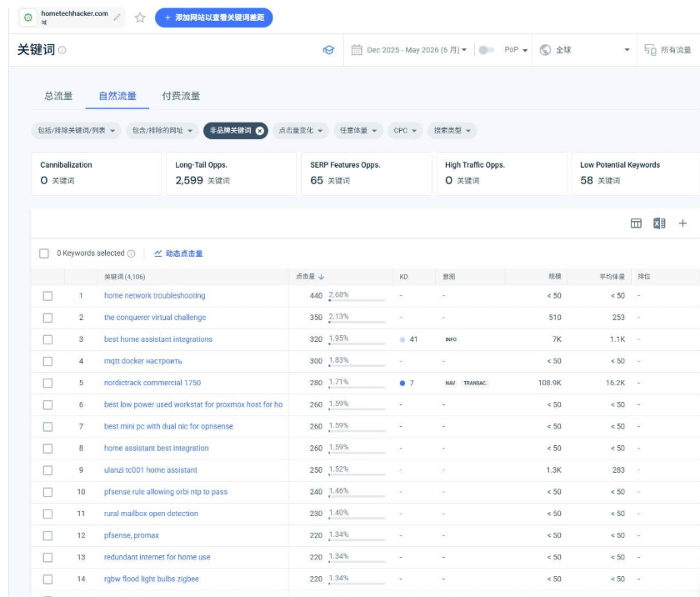Switch to the 付费流量 tab
700x597 pixels.
point(181,96)
